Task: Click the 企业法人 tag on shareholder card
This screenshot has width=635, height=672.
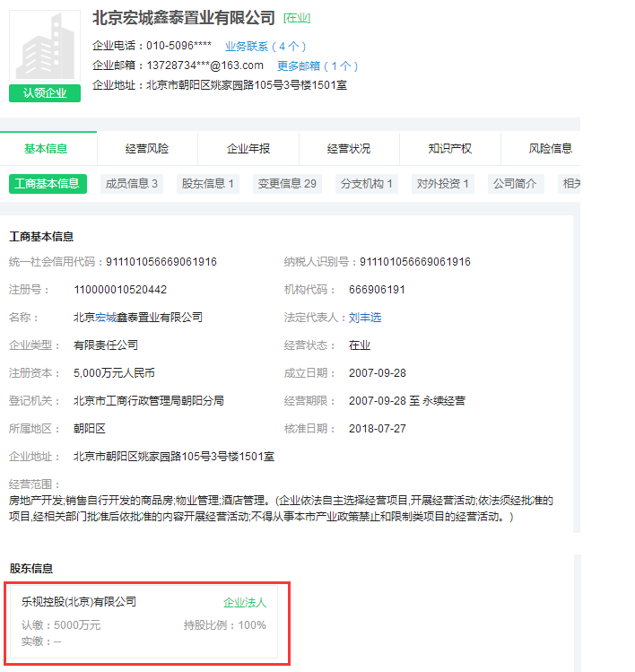Action: tap(245, 603)
